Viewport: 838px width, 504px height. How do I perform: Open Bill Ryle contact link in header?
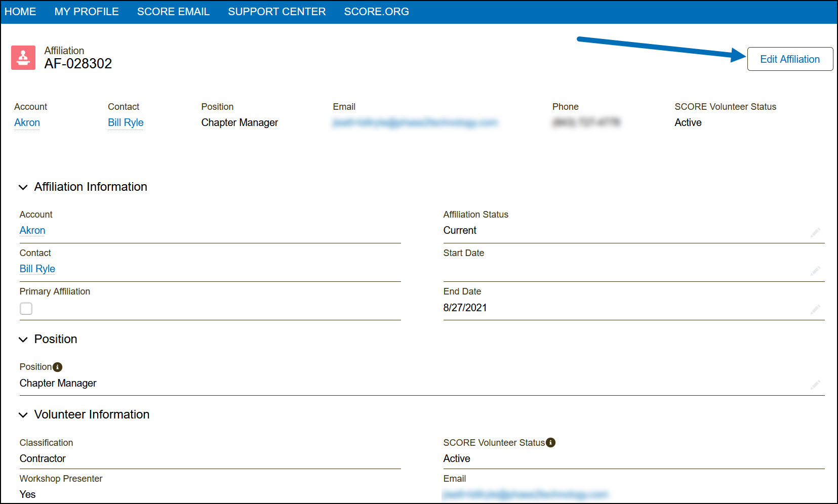click(126, 122)
